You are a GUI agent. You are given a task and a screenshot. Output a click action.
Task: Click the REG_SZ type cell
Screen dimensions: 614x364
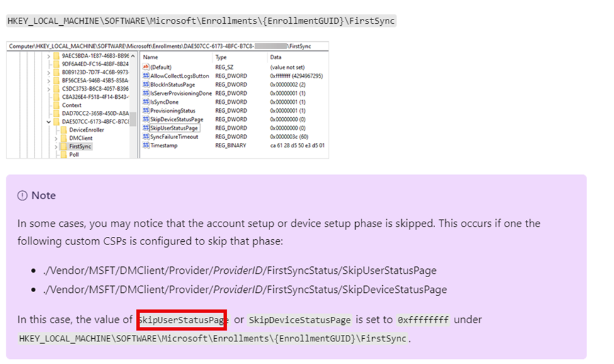(224, 67)
